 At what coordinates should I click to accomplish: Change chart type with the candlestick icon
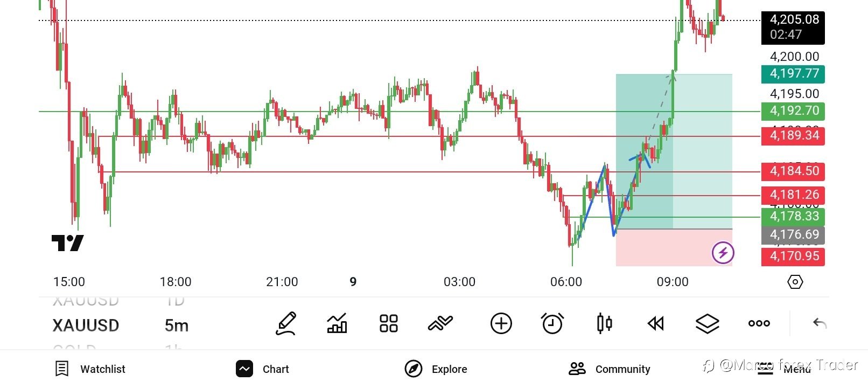[x=604, y=323]
